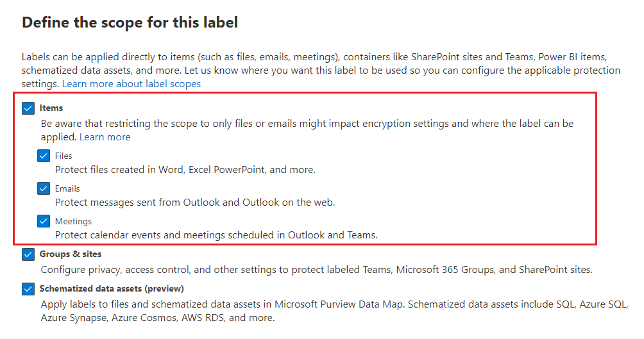The height and width of the screenshot is (339, 644).
Task: Click the 'Protect calendar events and meetings' description
Action: click(216, 235)
